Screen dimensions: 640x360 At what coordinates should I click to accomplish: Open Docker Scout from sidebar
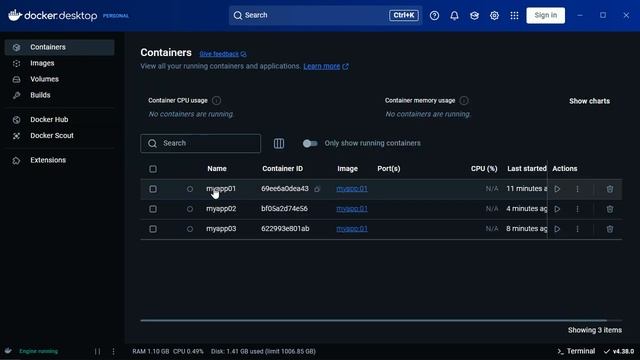click(60, 136)
